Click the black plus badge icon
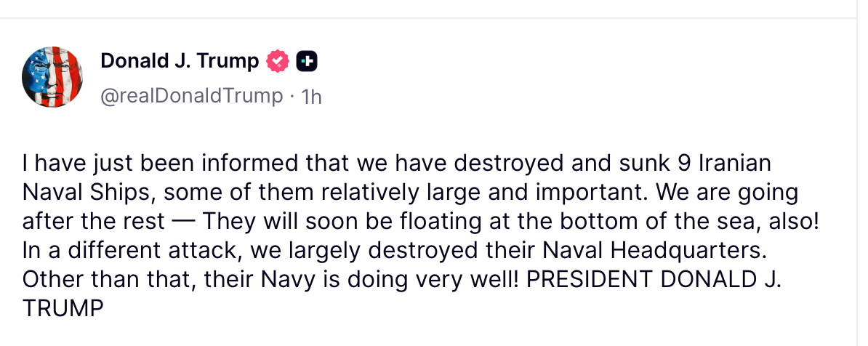 [307, 62]
